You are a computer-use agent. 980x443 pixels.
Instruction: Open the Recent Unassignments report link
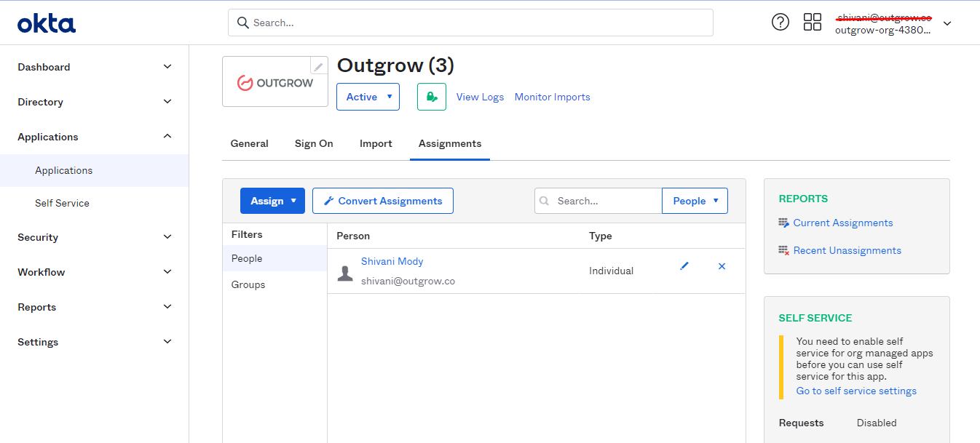click(x=847, y=250)
